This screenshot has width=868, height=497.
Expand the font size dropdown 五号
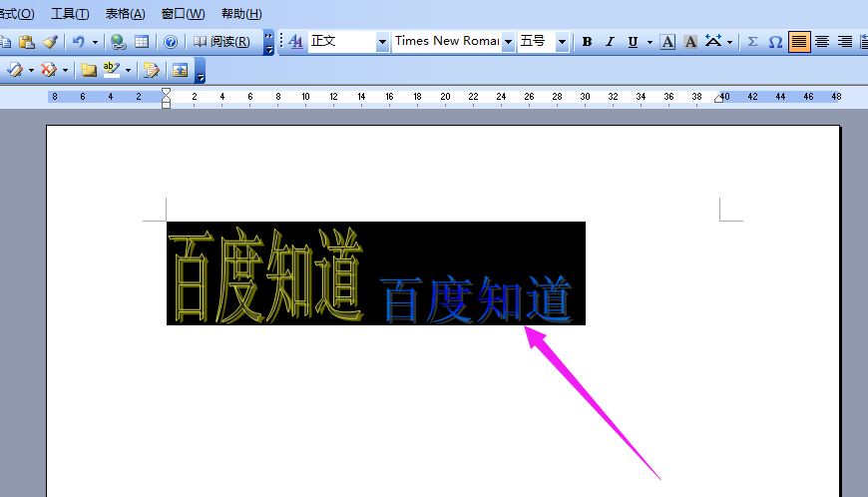562,42
